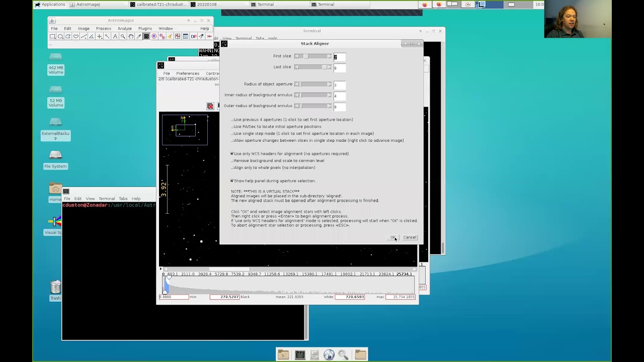Screen dimensions: 644x362
Task: Click the Radius of object aperture value field
Action: pos(340,84)
